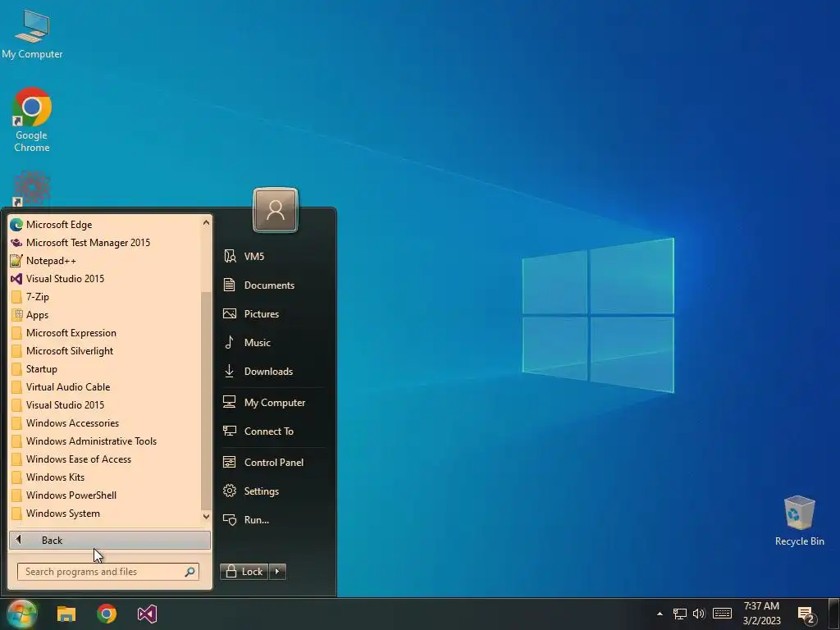Click the programs list scrollbar thumb
The width and height of the screenshot is (840, 630).
206,400
